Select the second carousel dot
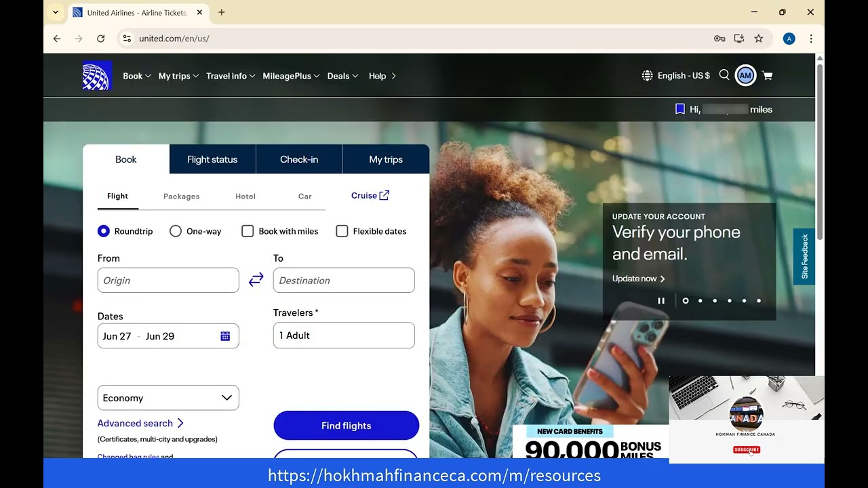This screenshot has width=868, height=488. [x=701, y=301]
